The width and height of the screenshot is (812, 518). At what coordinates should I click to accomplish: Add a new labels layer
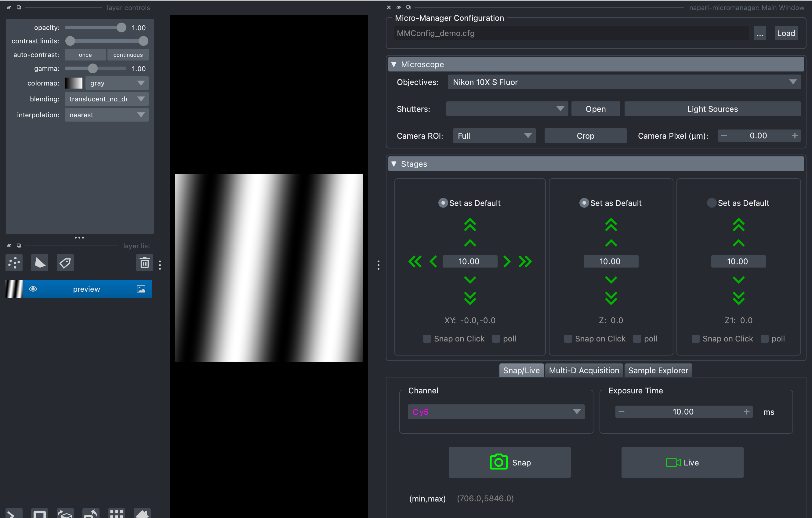(65, 263)
